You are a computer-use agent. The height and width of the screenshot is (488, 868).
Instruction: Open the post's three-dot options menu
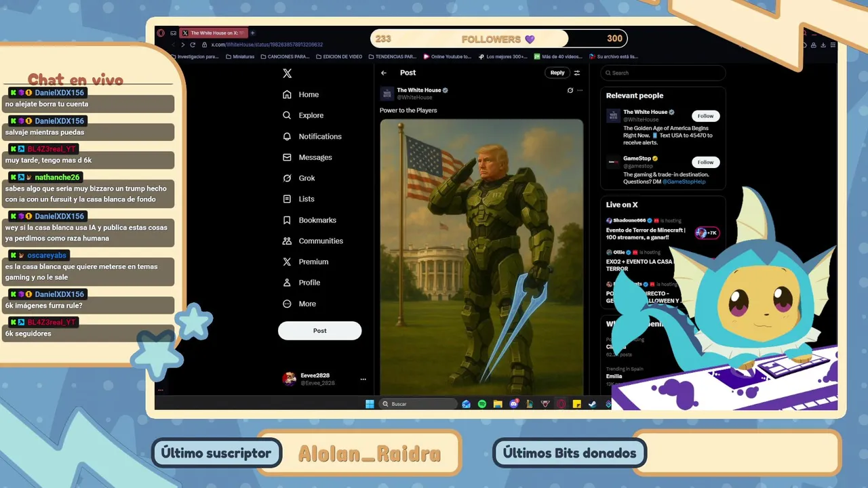point(580,90)
